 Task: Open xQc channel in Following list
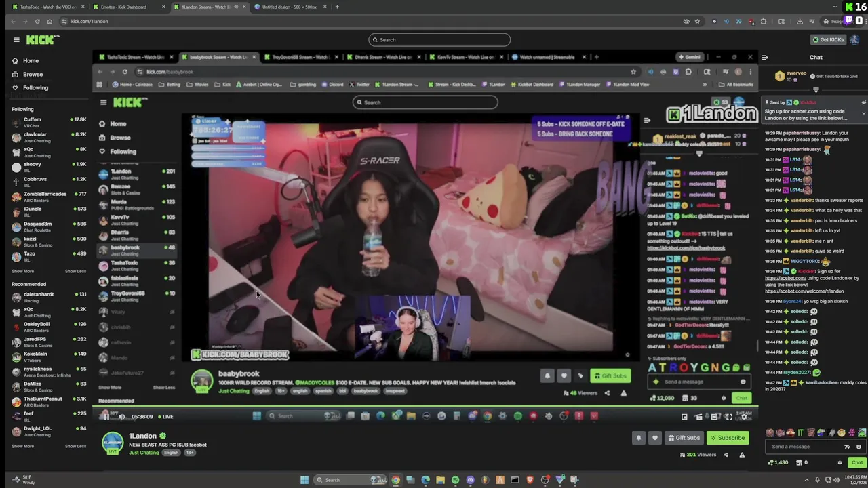tap(49, 152)
